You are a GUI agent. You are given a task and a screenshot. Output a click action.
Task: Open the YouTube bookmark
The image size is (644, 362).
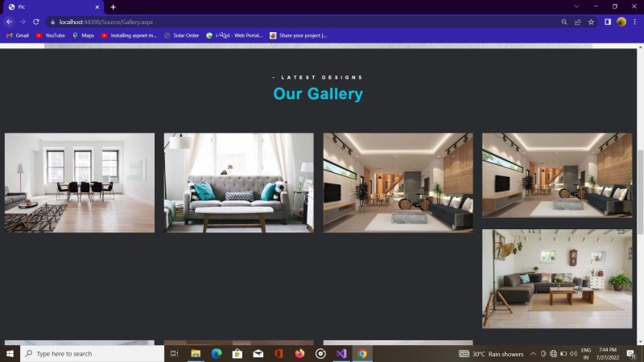pos(50,35)
